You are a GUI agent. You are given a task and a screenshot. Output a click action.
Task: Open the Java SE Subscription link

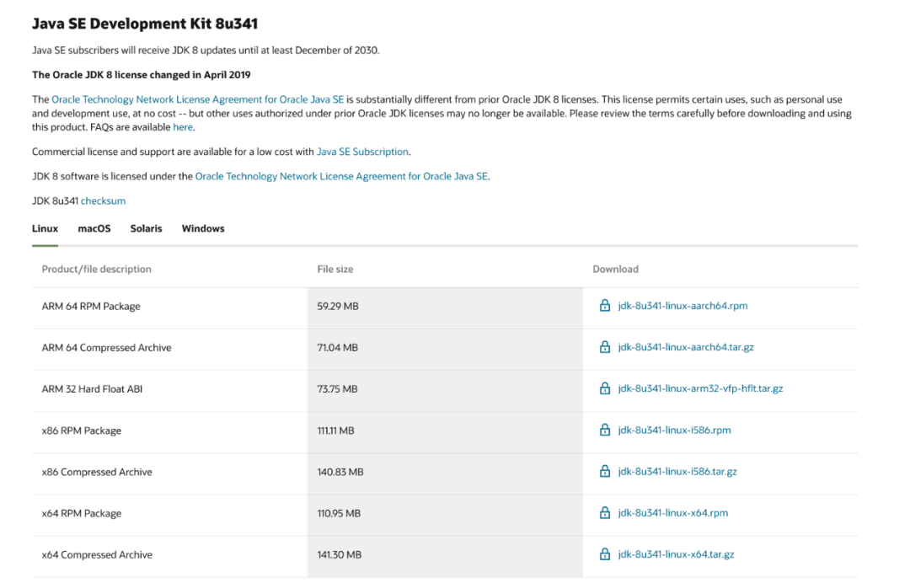point(362,152)
